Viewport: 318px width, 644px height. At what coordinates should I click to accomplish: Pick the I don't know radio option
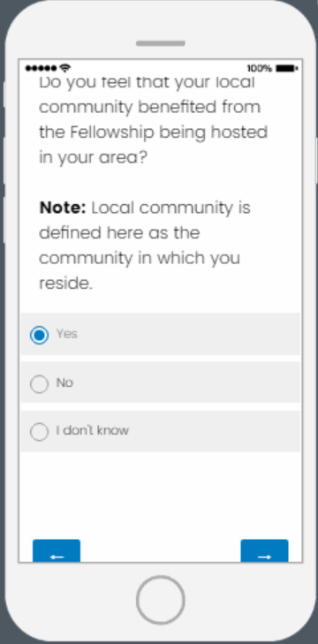(39, 432)
